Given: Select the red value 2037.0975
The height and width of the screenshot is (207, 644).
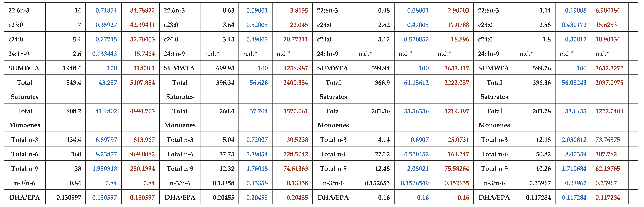Looking at the screenshot, I should pyautogui.click(x=609, y=83).
